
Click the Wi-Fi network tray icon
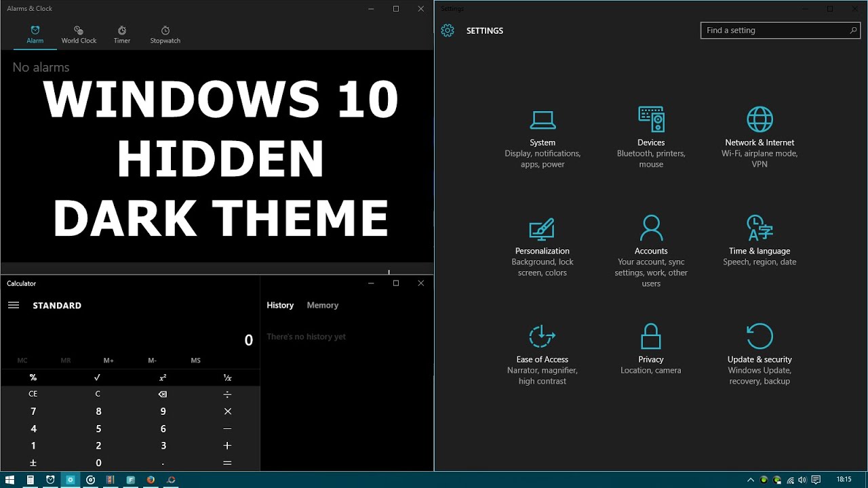click(x=791, y=480)
